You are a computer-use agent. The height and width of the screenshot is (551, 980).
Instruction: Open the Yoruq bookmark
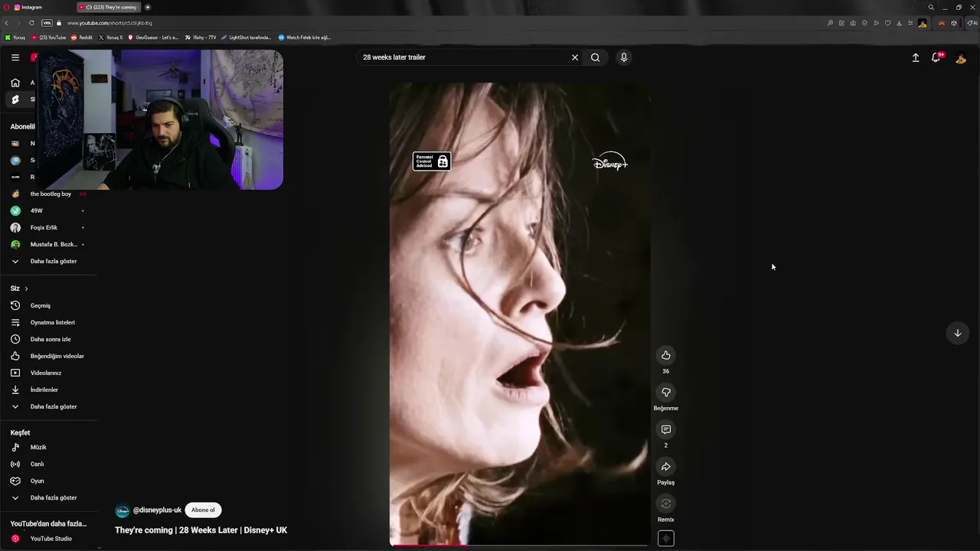coord(15,37)
